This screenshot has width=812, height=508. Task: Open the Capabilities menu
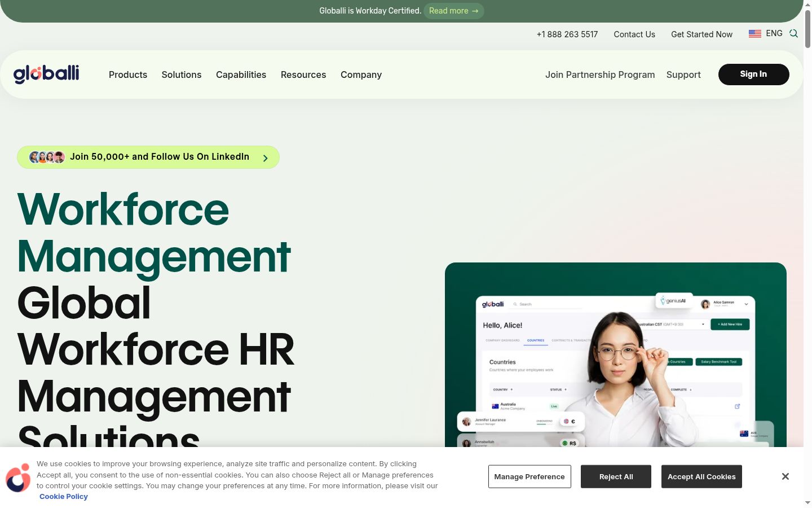[x=241, y=75]
